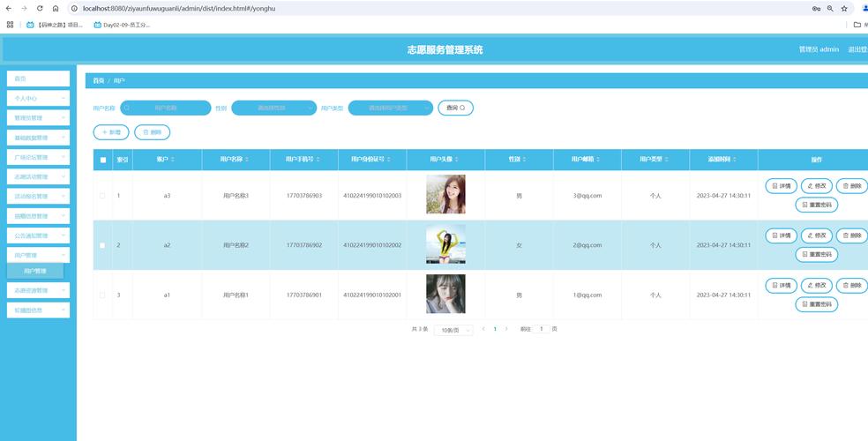Toggle the select-all checkbox in table header

point(102,160)
